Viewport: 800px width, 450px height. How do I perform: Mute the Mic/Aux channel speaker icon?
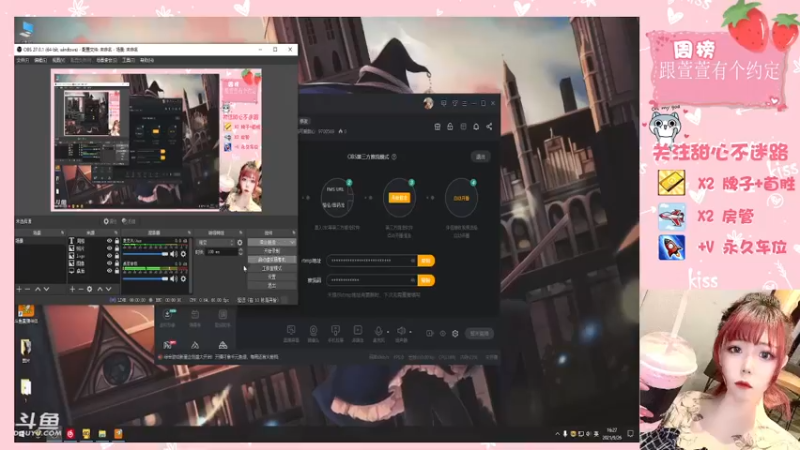(173, 254)
